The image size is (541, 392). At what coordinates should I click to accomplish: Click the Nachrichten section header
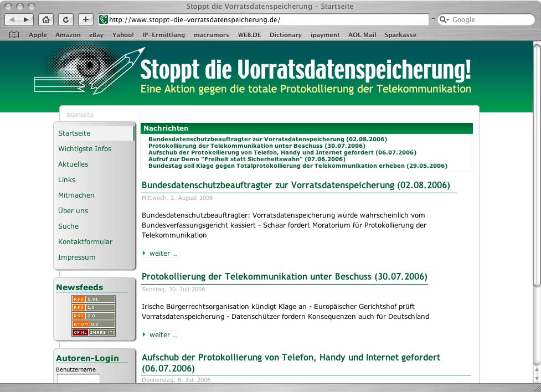306,128
